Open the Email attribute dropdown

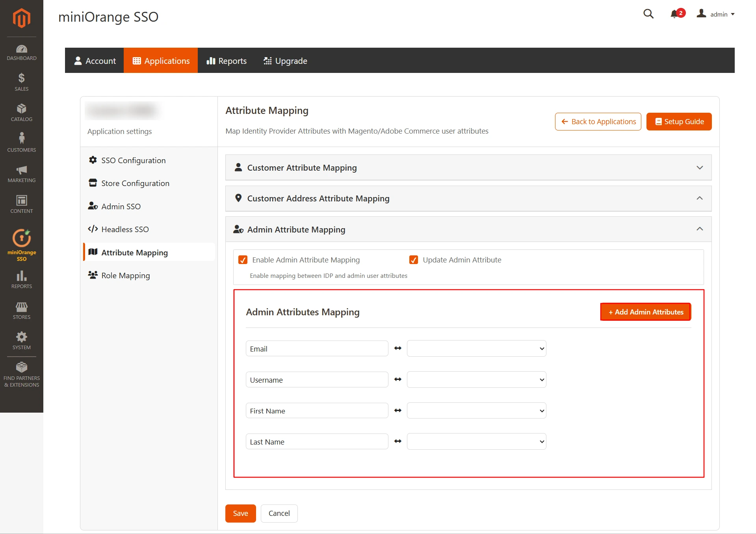click(x=476, y=348)
